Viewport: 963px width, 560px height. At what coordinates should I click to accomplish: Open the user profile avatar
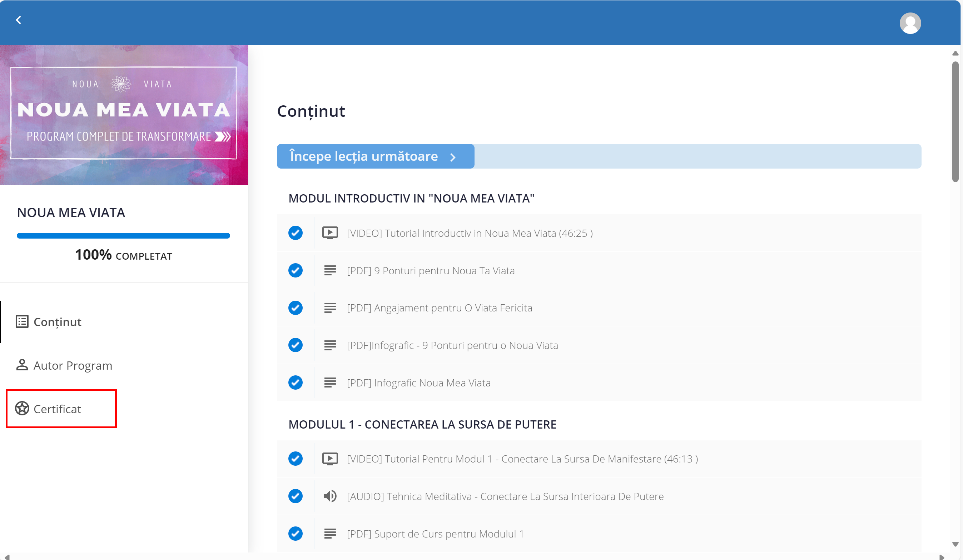pos(910,23)
